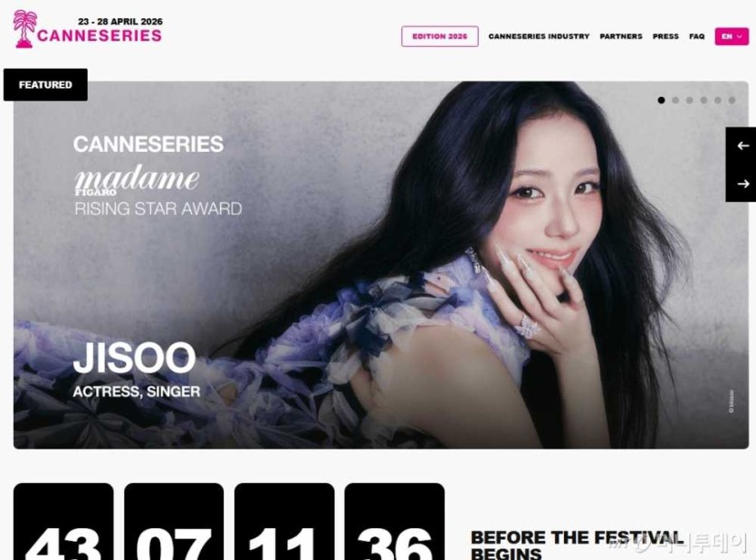
Task: Click the CANNESERIES wordmark logo text
Action: 100,35
